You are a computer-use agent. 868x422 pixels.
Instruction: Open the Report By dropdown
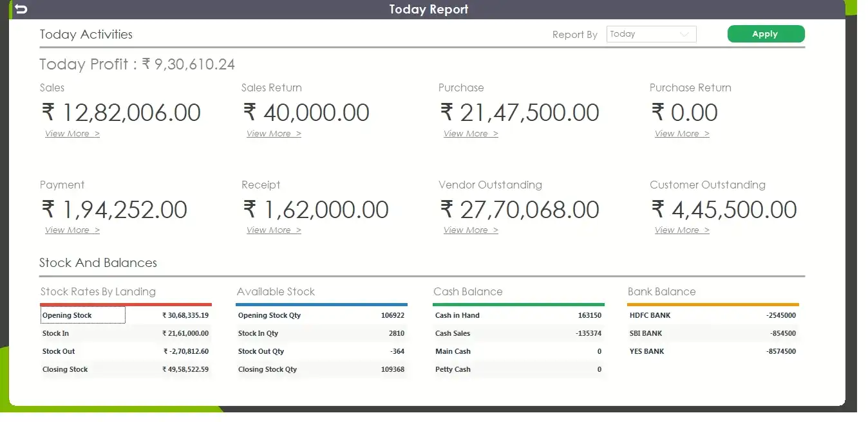click(651, 34)
